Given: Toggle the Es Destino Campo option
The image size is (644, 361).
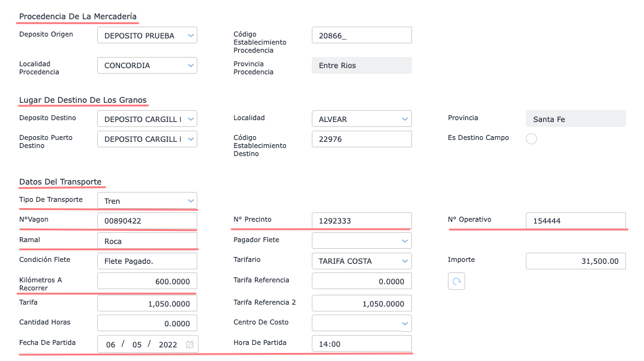Looking at the screenshot, I should [x=531, y=139].
